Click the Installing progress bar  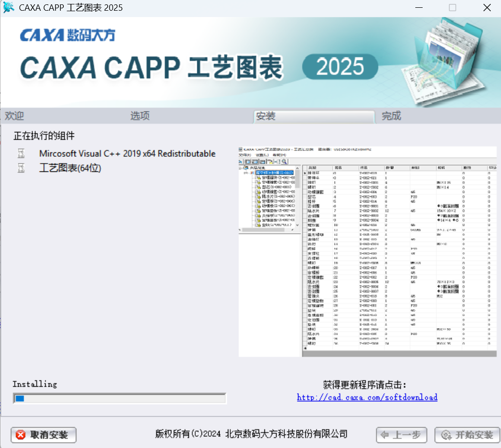point(119,398)
